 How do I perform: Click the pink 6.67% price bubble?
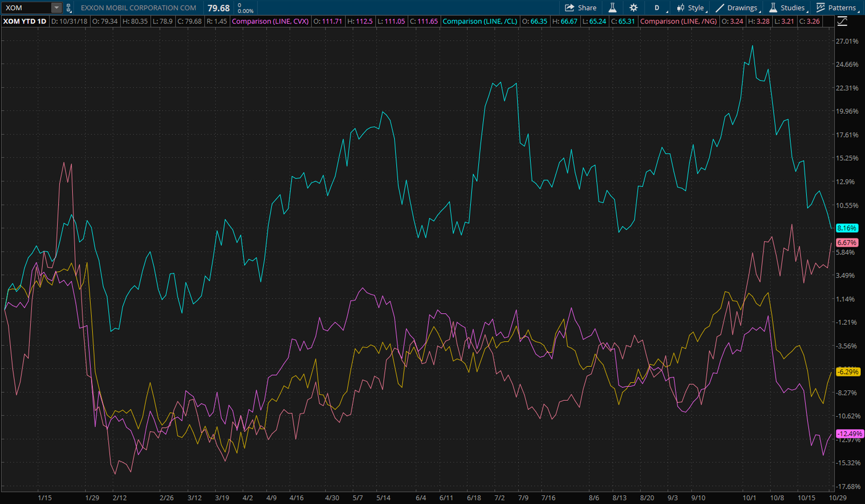[x=847, y=242]
